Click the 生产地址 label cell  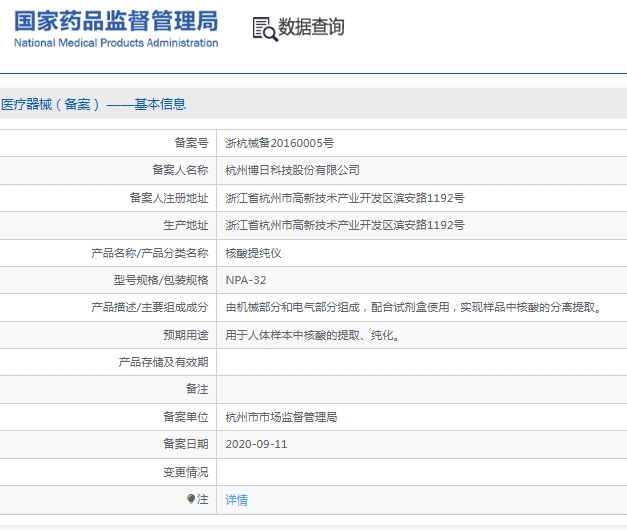pos(186,225)
